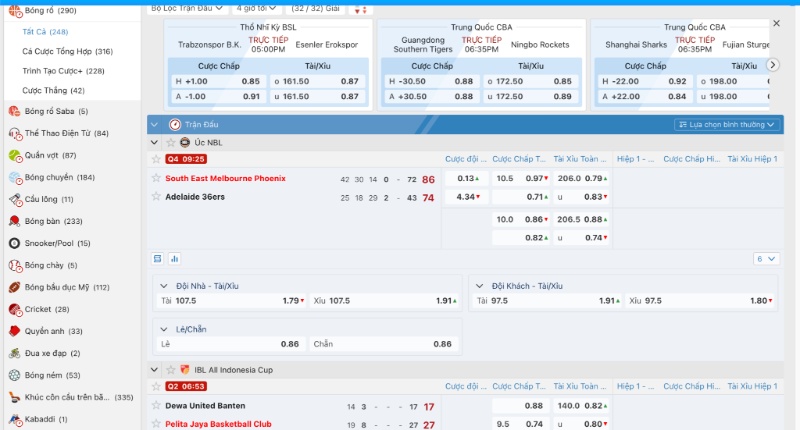This screenshot has height=430, width=800.
Task: Open Lựa chọn bình thường dropdown
Action: (727, 124)
